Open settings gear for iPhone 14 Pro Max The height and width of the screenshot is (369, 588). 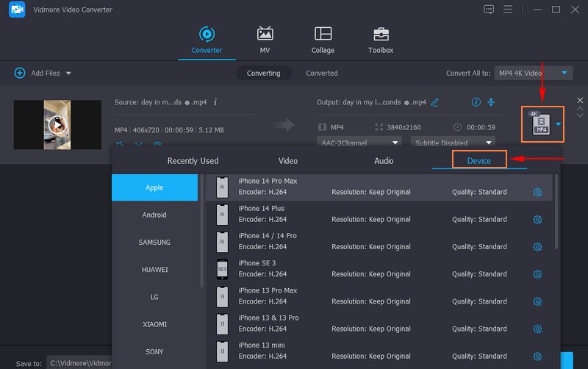537,192
